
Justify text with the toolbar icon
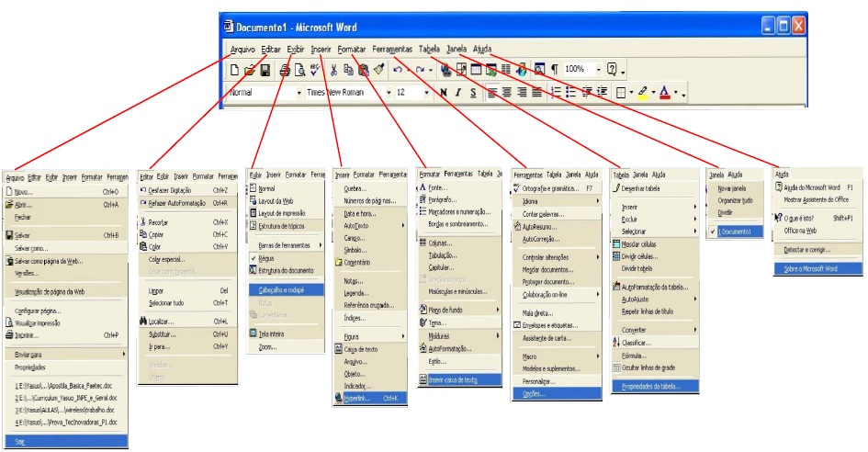click(537, 93)
